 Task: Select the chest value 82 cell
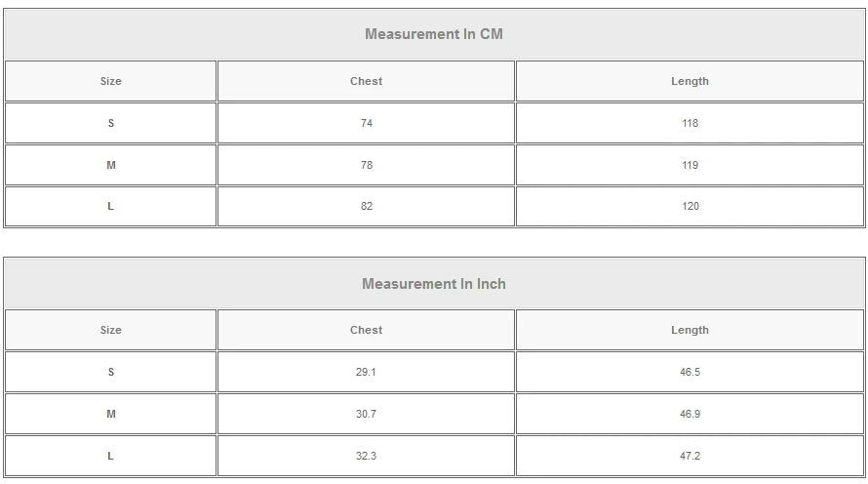pyautogui.click(x=366, y=206)
